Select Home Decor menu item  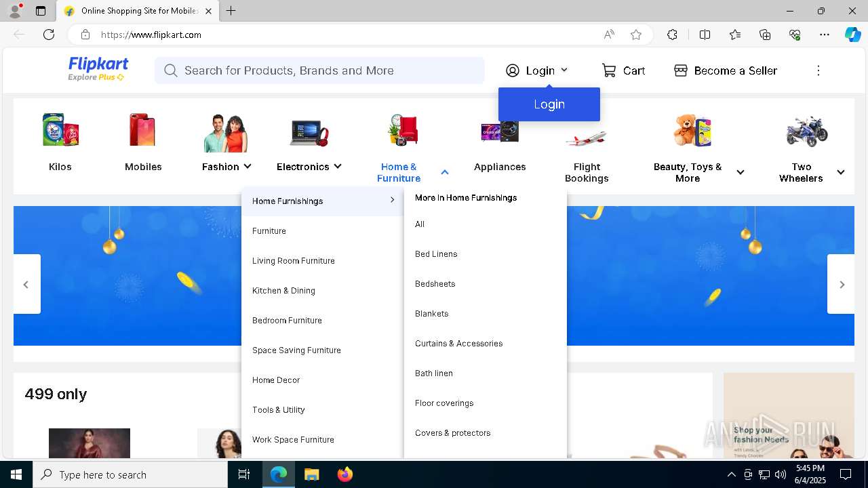276,380
